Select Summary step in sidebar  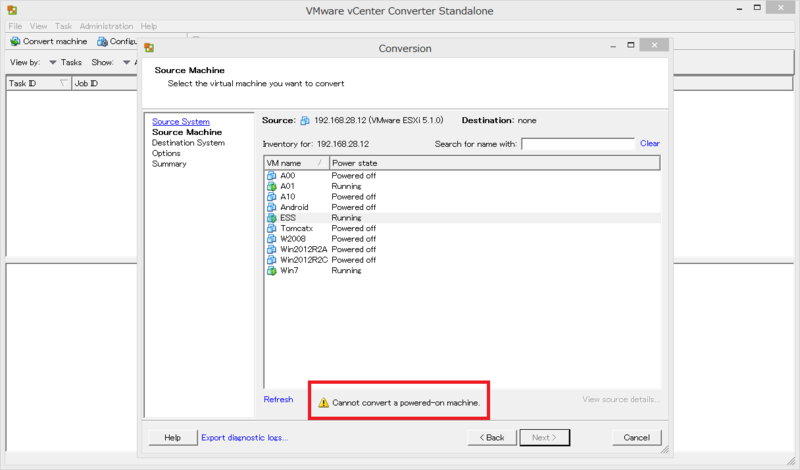click(x=169, y=164)
